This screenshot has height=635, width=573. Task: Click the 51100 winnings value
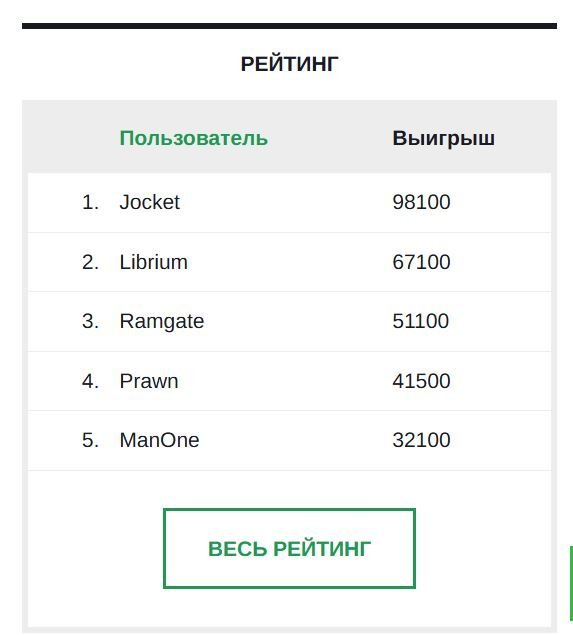[x=420, y=321]
